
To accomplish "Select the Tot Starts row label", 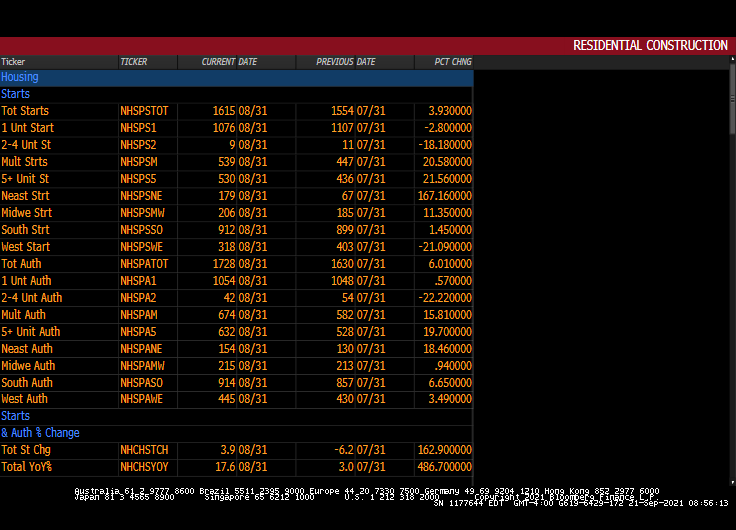I will pos(25,111).
